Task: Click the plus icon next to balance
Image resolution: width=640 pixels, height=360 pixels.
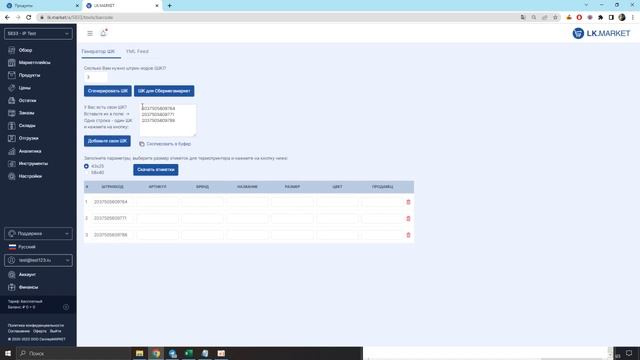Action: point(66,307)
